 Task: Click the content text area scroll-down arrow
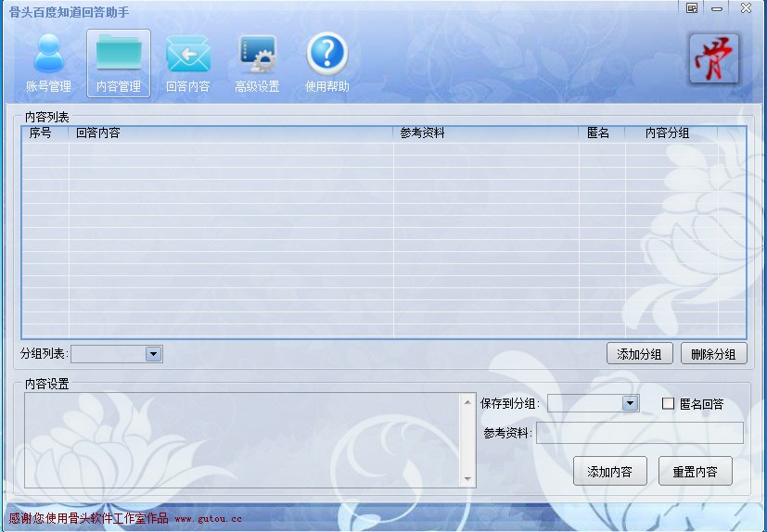467,478
